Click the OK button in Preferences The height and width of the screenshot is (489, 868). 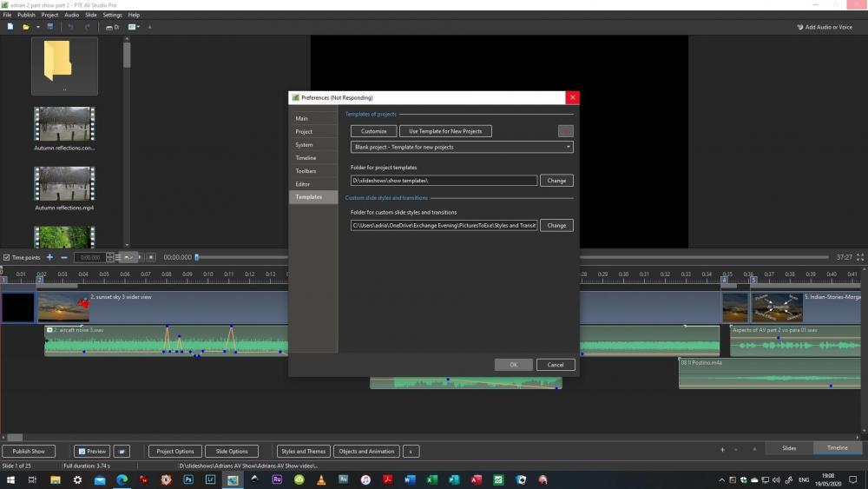click(x=513, y=365)
